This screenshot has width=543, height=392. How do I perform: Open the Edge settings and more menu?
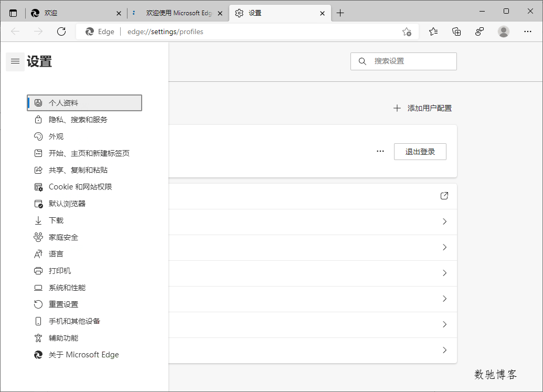click(x=527, y=31)
